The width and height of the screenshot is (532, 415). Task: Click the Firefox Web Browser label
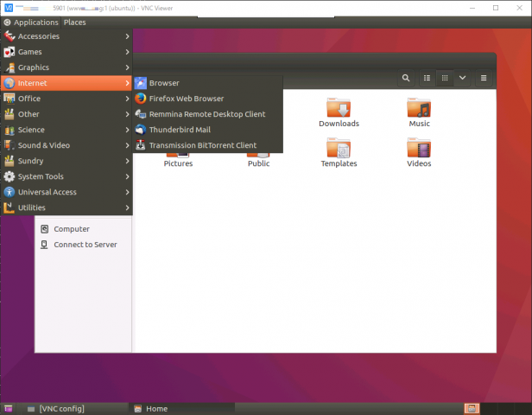(187, 99)
